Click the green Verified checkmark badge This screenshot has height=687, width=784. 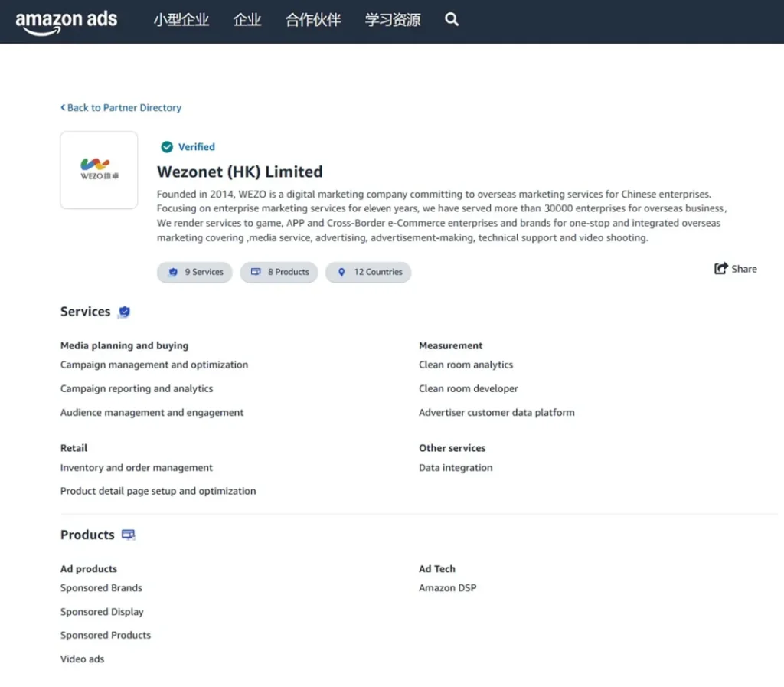[x=167, y=147]
